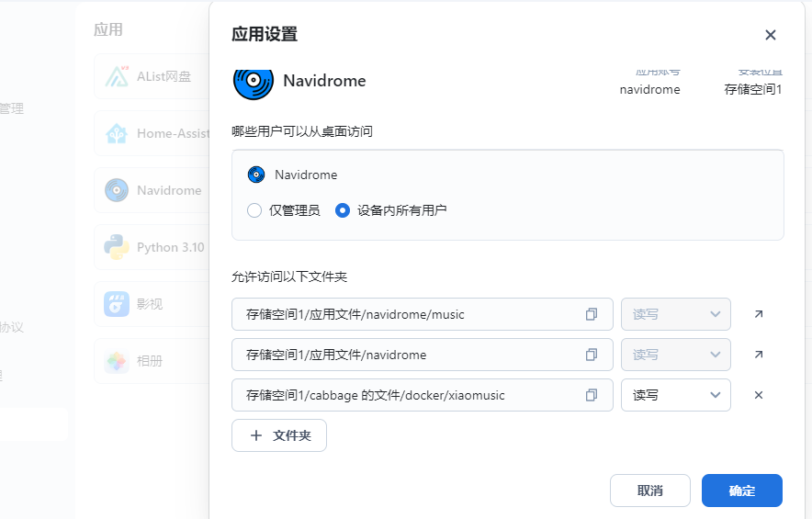The width and height of the screenshot is (812, 519).
Task: Copy the docker/xiaomusic folder path
Action: pyautogui.click(x=592, y=395)
